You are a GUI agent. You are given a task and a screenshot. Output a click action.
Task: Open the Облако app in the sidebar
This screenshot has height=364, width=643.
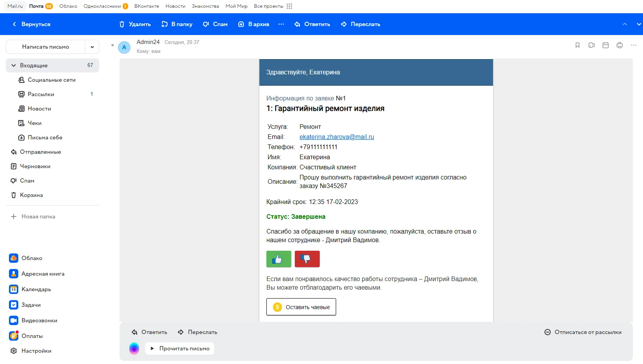[x=26, y=258]
